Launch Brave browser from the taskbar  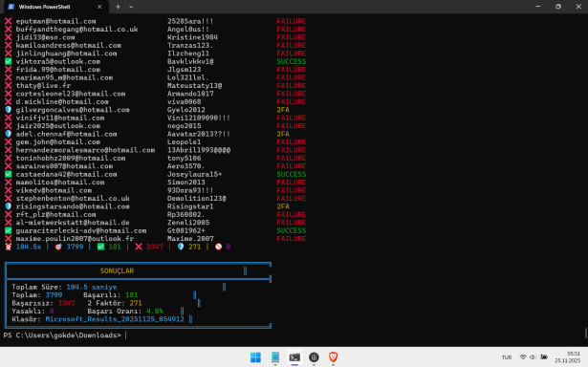333,357
